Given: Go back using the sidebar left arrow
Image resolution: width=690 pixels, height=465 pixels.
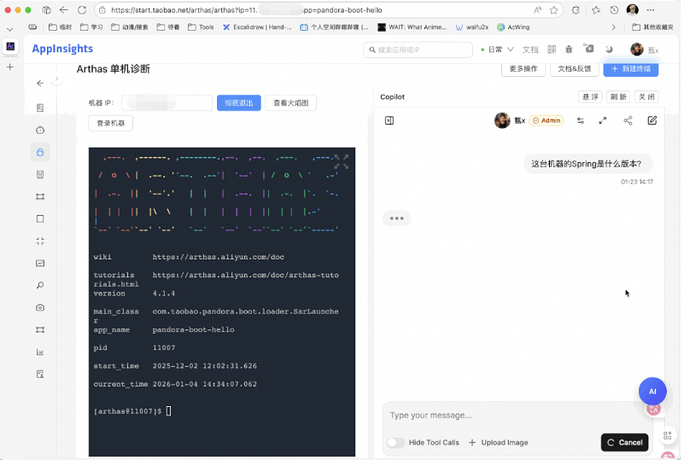Looking at the screenshot, I should click(40, 83).
